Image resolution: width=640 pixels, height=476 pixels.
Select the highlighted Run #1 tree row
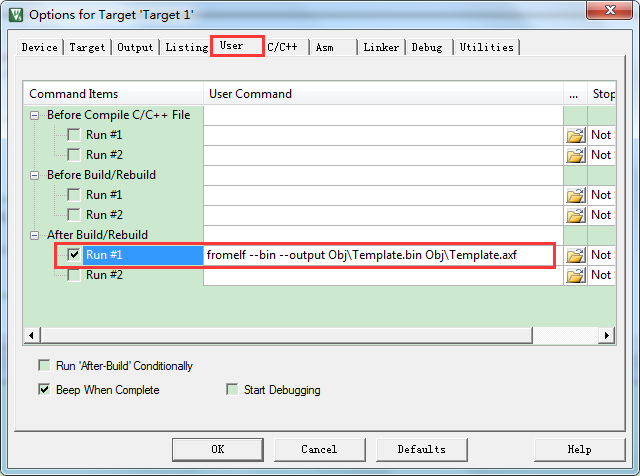coord(143,255)
